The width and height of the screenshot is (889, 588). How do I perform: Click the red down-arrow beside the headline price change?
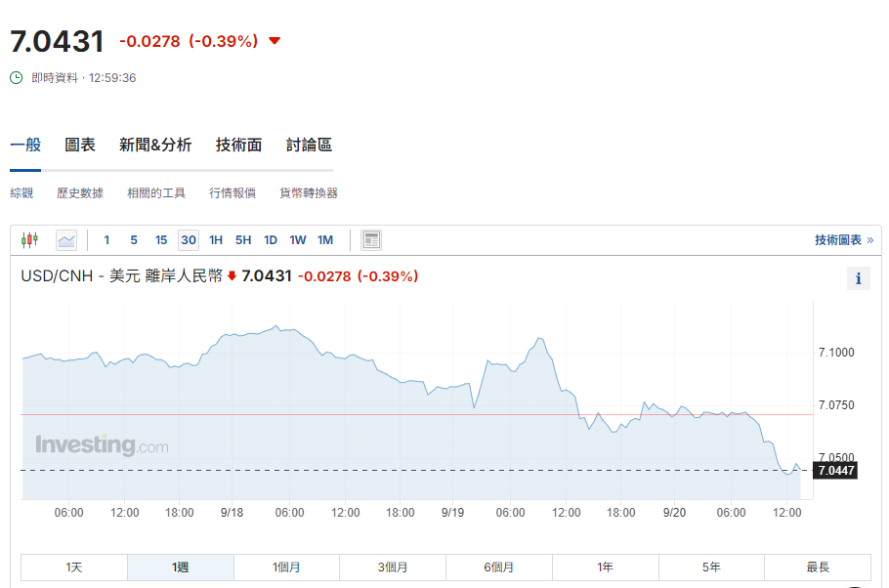[x=275, y=41]
